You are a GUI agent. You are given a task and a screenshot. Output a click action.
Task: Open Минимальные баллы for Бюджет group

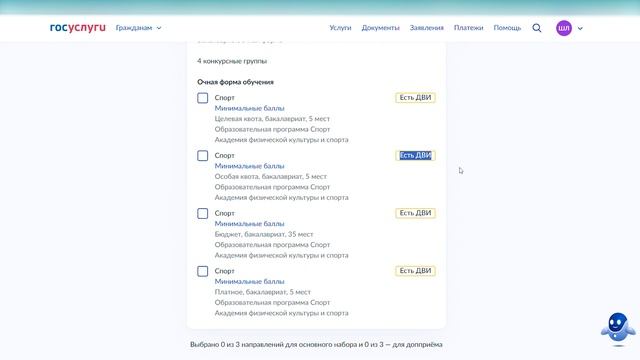pos(249,224)
